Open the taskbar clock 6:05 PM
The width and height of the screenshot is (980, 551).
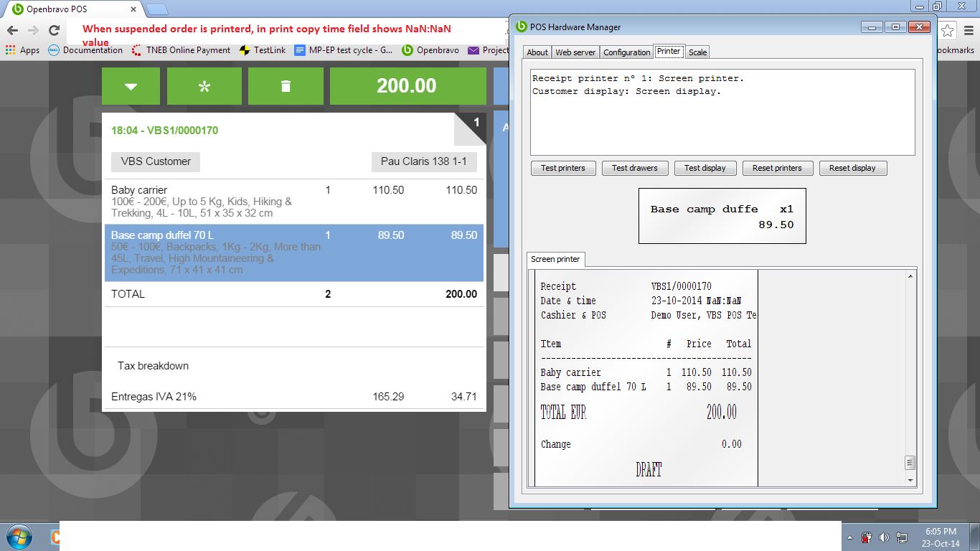tap(942, 537)
